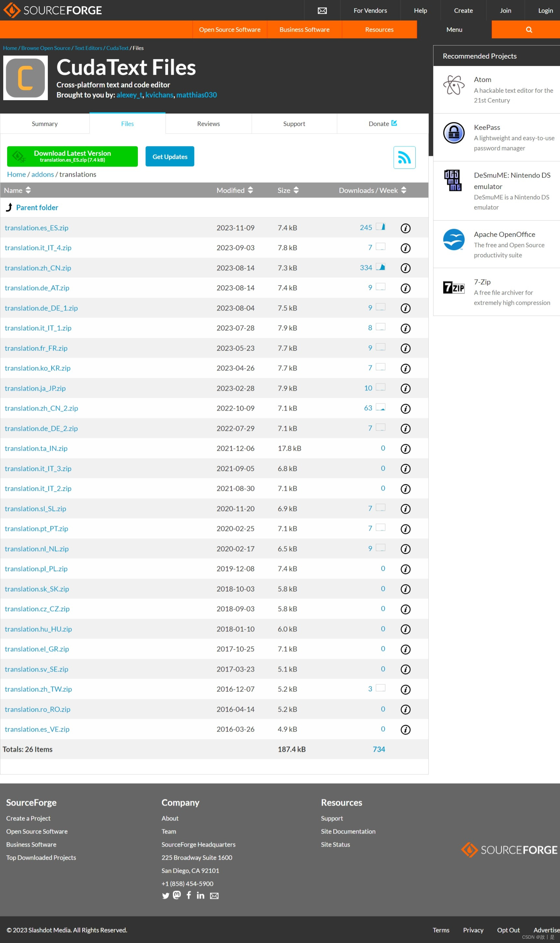Open Business Software menu

point(304,29)
